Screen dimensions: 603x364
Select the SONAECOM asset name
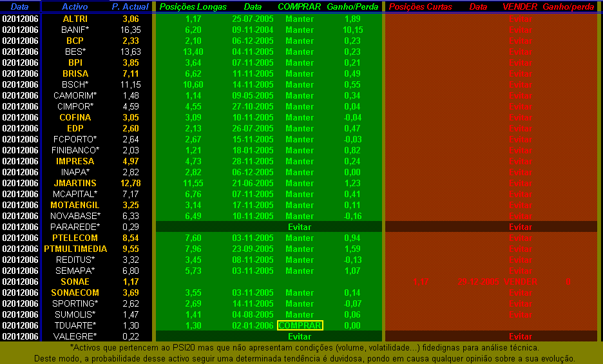tap(75, 293)
